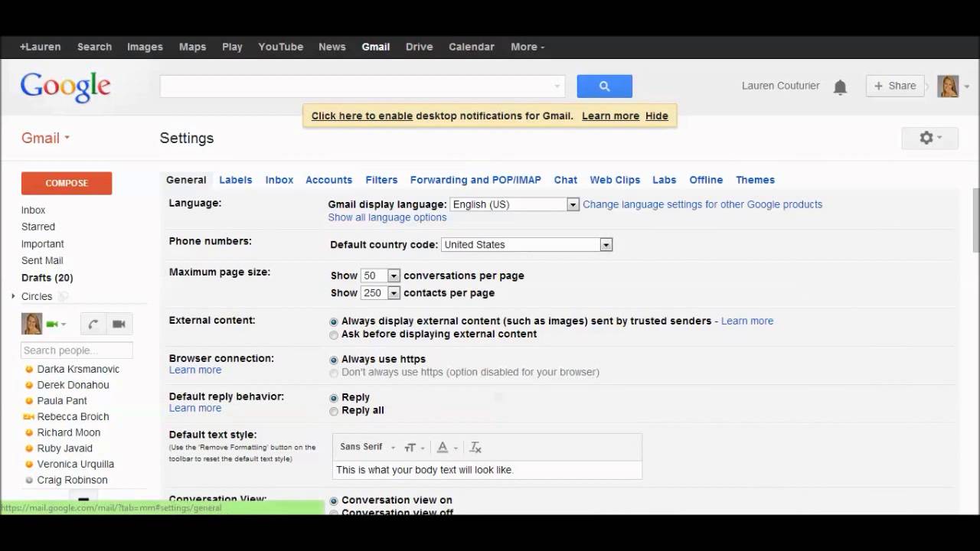Switch to the Themes tab
The height and width of the screenshot is (551, 980).
click(x=755, y=180)
